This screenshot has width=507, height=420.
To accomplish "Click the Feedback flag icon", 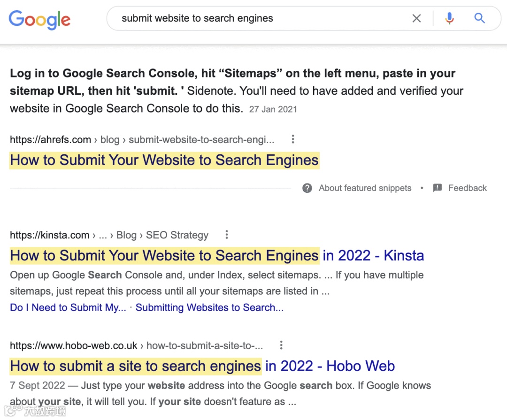I will pos(438,188).
